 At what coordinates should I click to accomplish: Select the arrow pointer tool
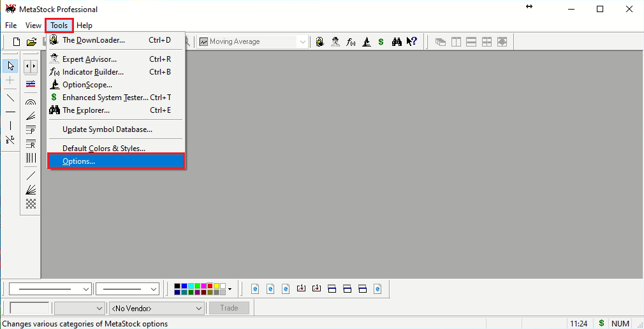10,66
